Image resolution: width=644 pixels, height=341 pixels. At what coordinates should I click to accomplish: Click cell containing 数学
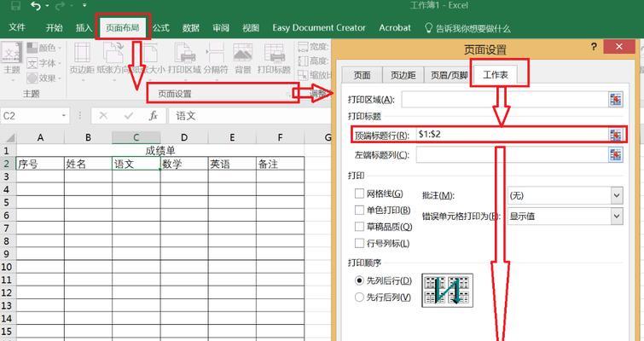184,164
